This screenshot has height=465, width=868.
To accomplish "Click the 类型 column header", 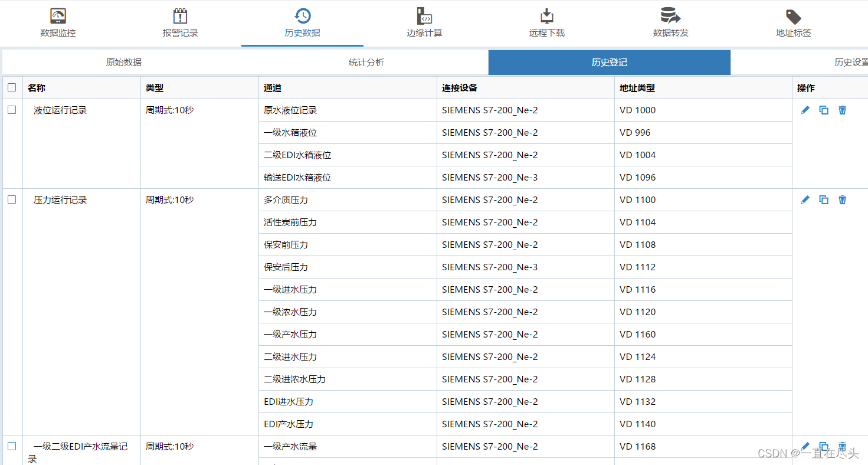I will [199, 88].
